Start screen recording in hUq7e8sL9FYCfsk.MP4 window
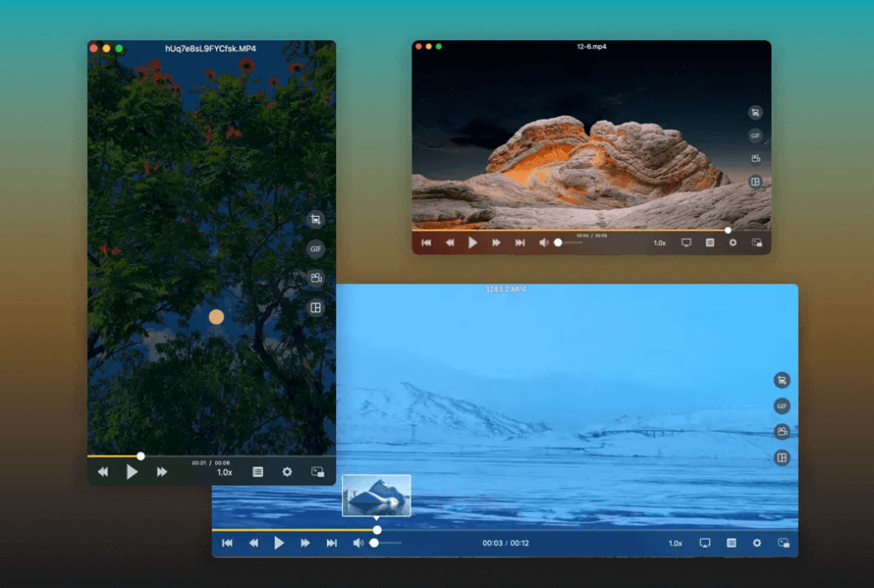Image resolution: width=874 pixels, height=588 pixels. [x=316, y=278]
